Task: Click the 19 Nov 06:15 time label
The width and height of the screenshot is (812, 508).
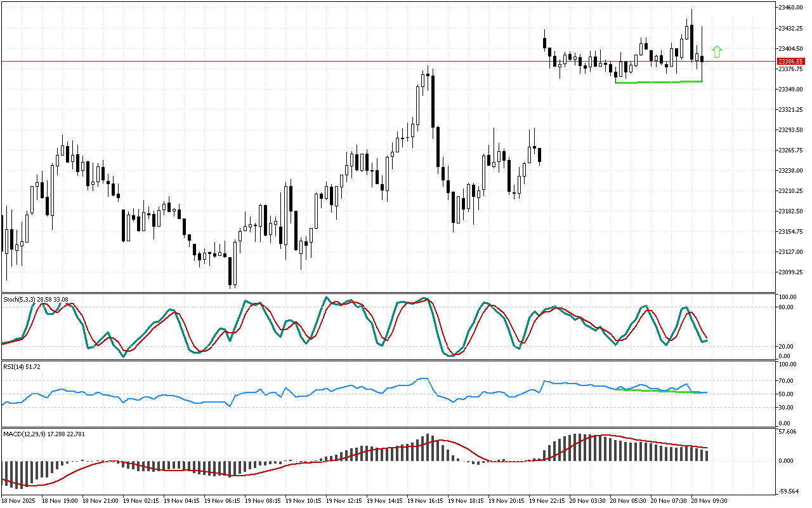Action: tap(221, 500)
